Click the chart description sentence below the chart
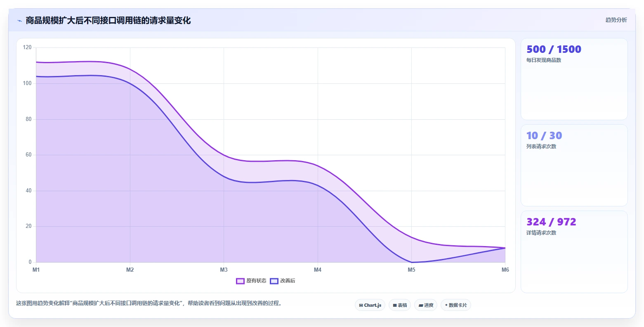Image resolution: width=644 pixels, height=327 pixels. tap(149, 303)
